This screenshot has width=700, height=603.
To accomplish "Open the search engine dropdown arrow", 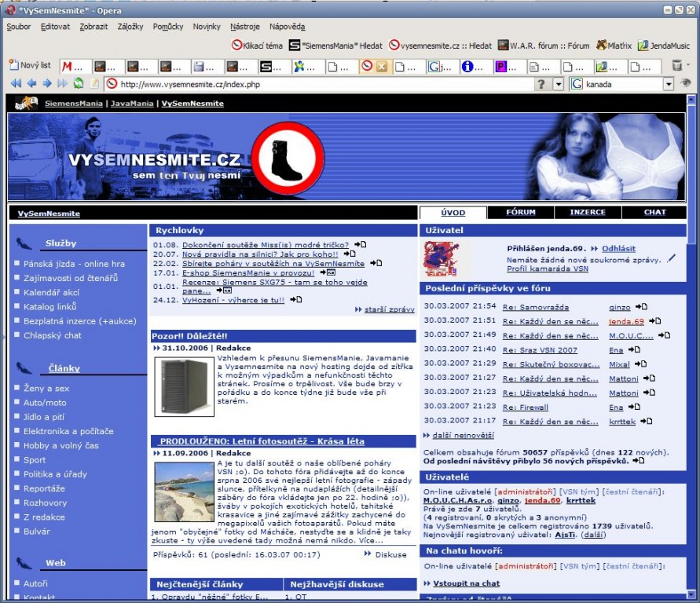I will (x=668, y=84).
